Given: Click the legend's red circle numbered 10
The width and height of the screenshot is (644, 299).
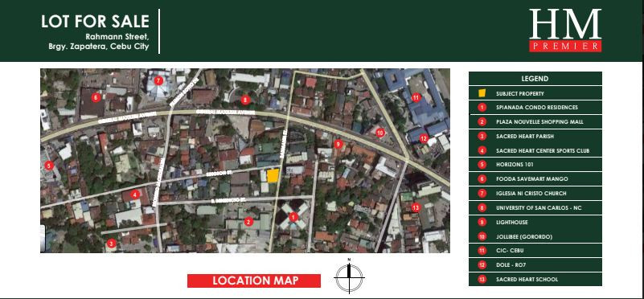Looking at the screenshot, I should point(482,236).
